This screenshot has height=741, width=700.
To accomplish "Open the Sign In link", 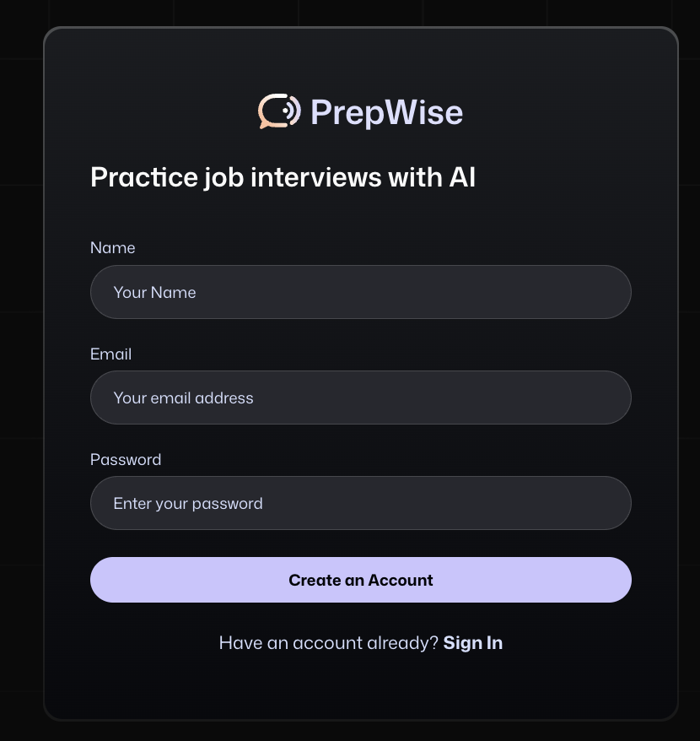I will click(473, 643).
